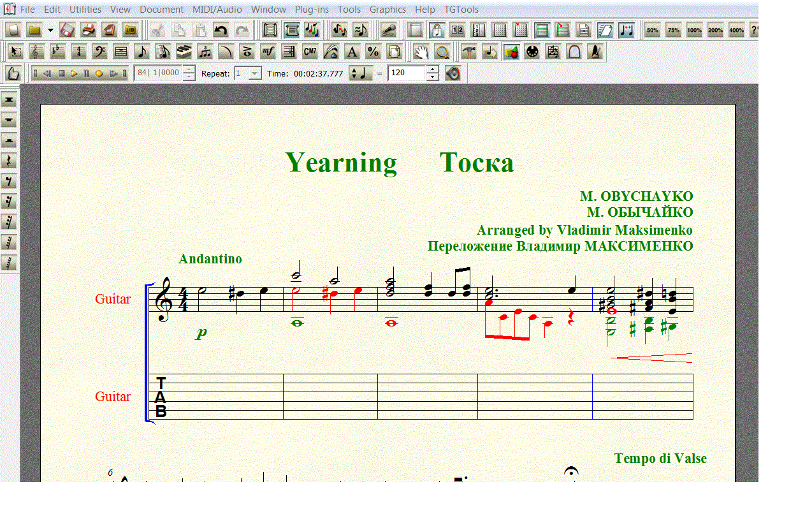Select the Resize percent tool

[x=373, y=52]
